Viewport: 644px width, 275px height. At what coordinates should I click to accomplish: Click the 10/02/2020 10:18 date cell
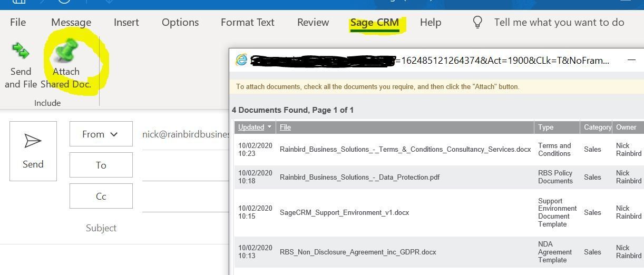[255, 177]
